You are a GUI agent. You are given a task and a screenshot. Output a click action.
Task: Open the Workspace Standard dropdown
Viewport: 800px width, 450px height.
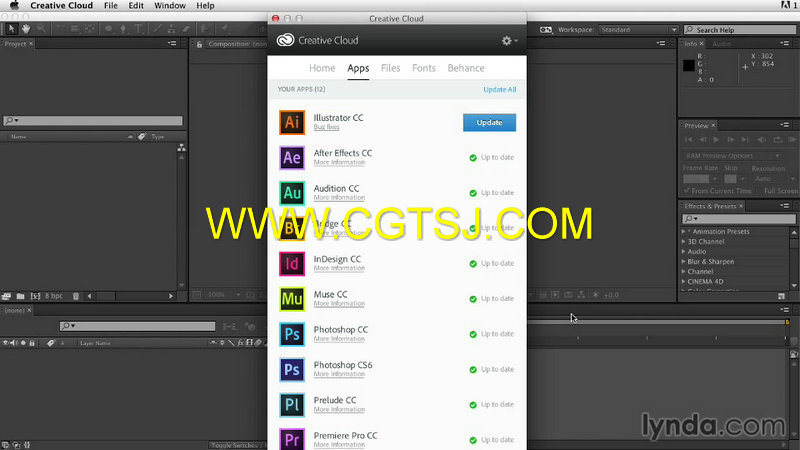click(x=638, y=30)
